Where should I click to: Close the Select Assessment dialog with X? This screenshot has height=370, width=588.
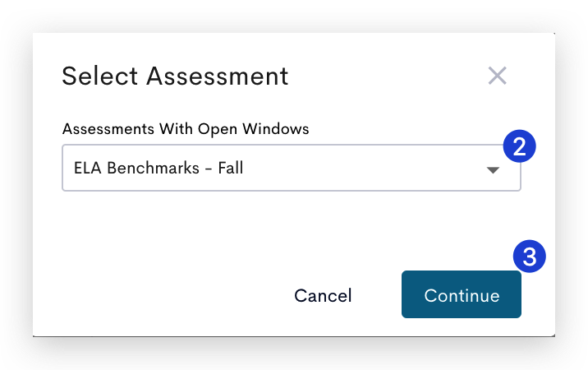click(497, 76)
